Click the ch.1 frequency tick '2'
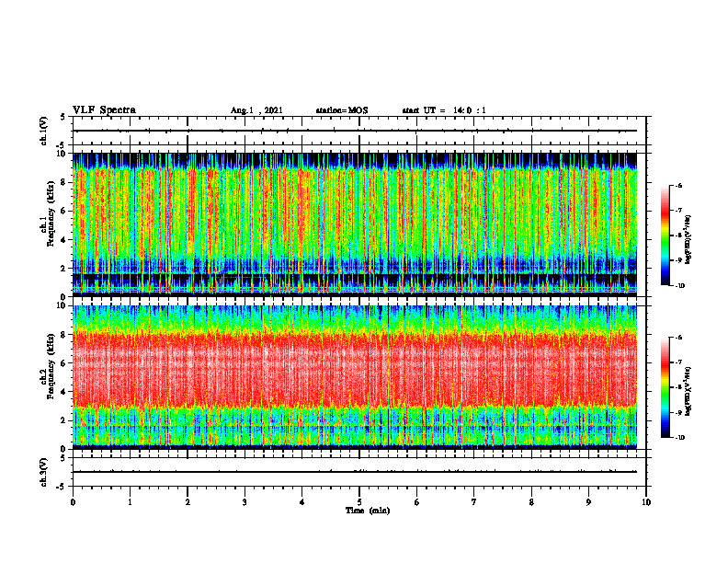The image size is (728, 563). [x=63, y=269]
